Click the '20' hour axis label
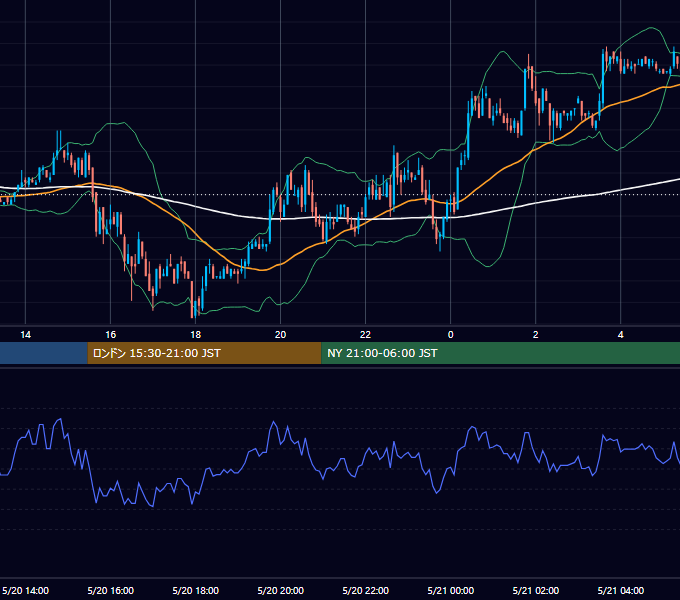The width and height of the screenshot is (680, 600). pos(281,335)
